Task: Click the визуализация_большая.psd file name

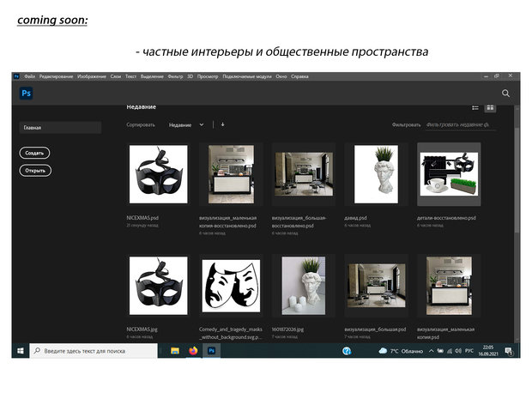Action: (x=375, y=329)
